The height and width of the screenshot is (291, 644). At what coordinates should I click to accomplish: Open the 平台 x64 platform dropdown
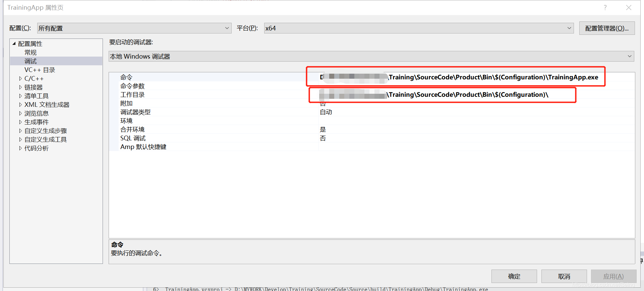[x=419, y=28]
